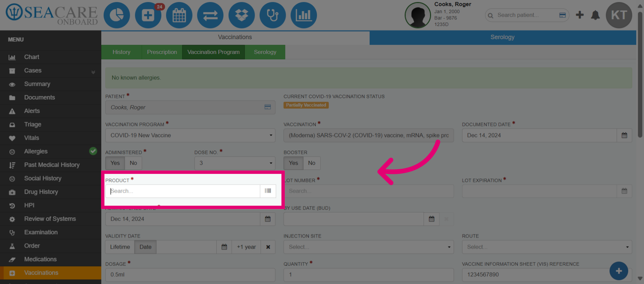644x284 pixels.
Task: Select Yes for Administered
Action: pyautogui.click(x=115, y=163)
